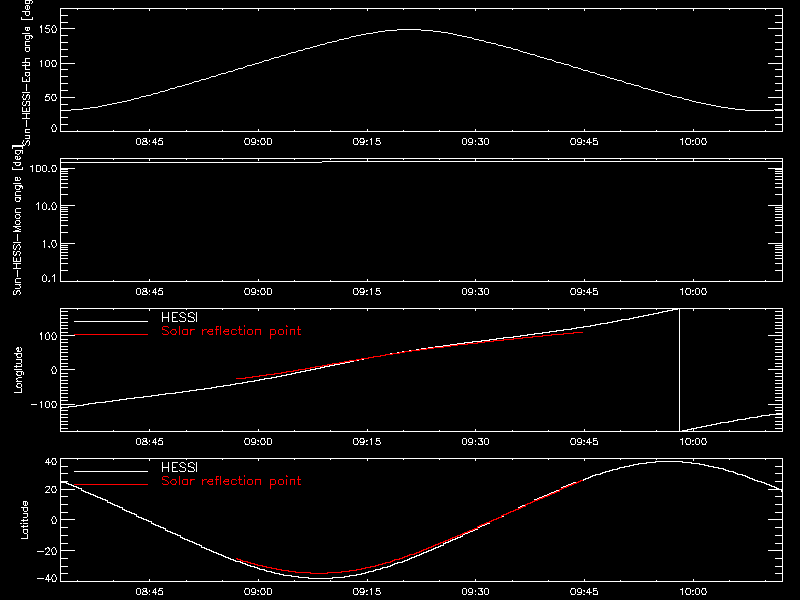Click 08:45 under the Latitude plot

tap(149, 592)
